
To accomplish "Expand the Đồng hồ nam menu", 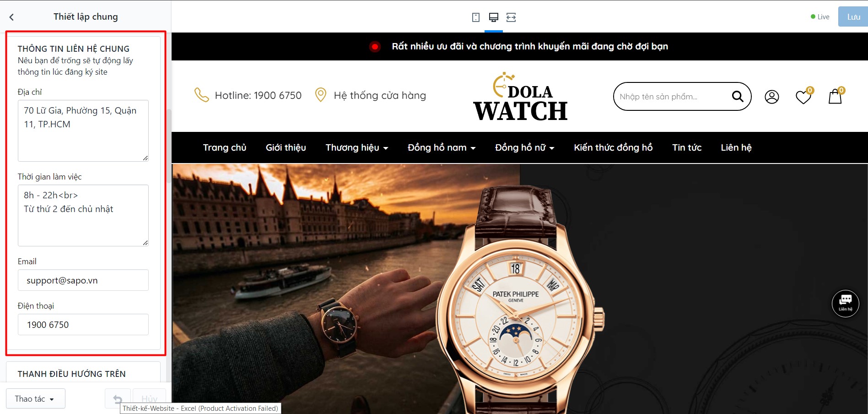I will click(x=442, y=147).
